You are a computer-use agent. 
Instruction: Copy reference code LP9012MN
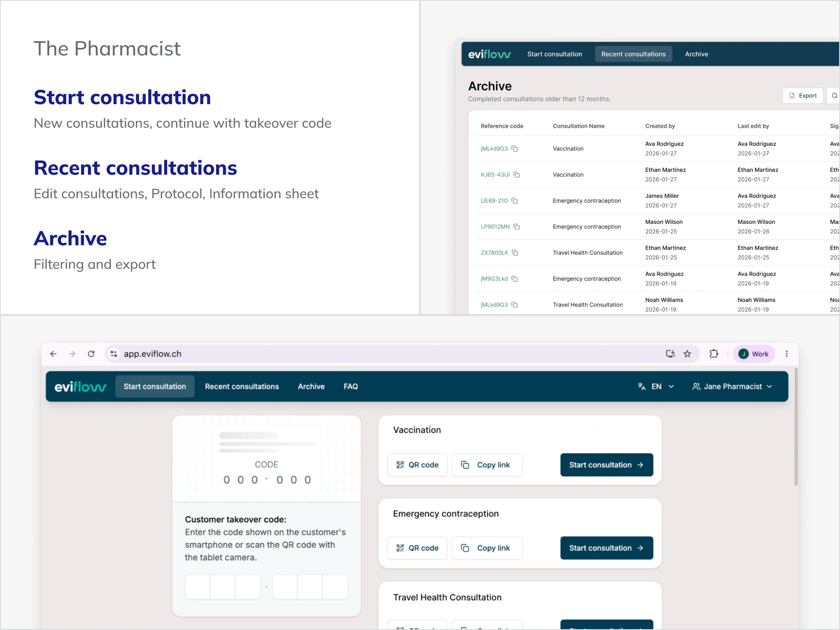pyautogui.click(x=517, y=227)
